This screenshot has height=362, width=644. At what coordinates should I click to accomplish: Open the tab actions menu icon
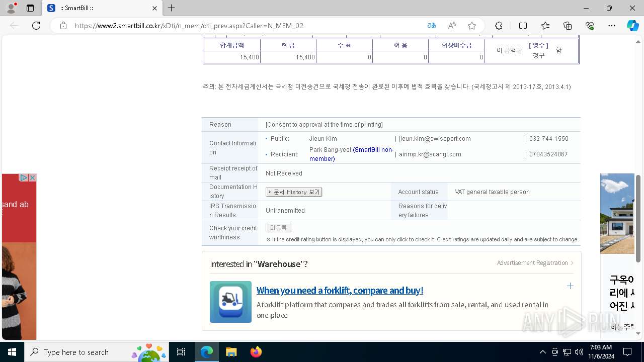[x=30, y=8]
